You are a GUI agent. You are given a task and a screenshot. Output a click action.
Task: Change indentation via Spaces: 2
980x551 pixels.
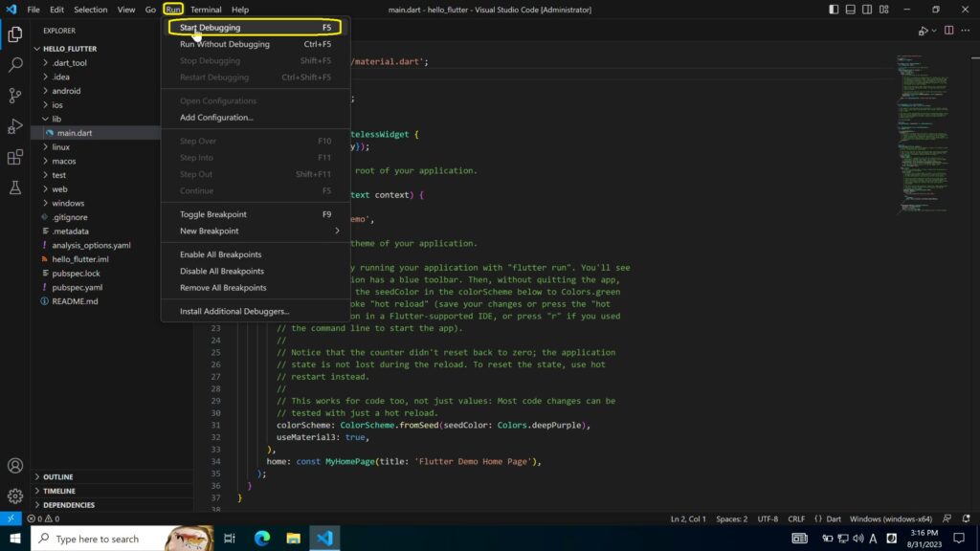[732, 518]
